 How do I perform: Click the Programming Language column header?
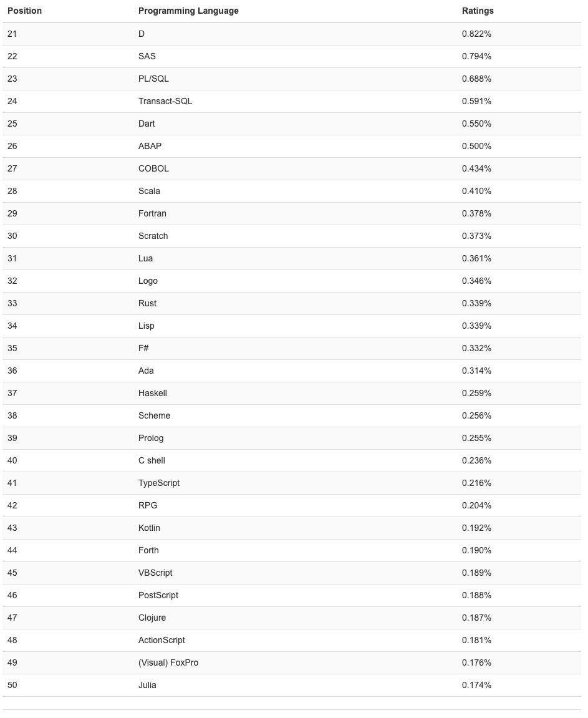coord(188,11)
